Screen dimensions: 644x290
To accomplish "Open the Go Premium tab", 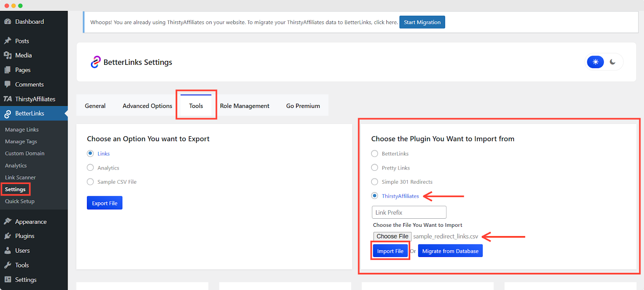I will (x=303, y=106).
